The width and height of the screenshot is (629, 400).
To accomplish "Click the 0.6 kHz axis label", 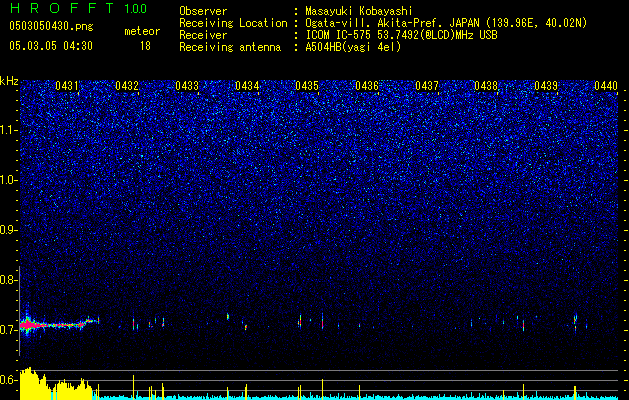I will pyautogui.click(x=7, y=380).
